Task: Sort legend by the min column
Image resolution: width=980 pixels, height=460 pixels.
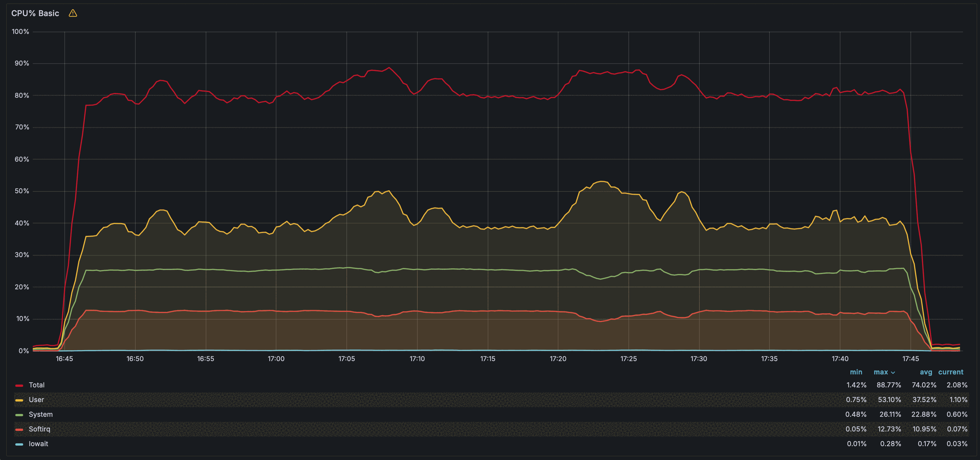Action: coord(856,372)
